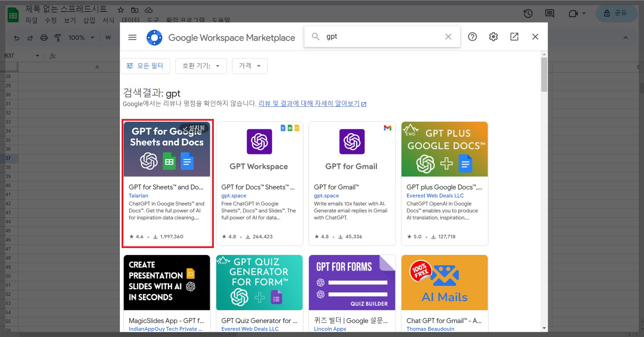This screenshot has height=337, width=644.
Task: Open GPT for Sheets and Docs card
Action: pos(167,184)
